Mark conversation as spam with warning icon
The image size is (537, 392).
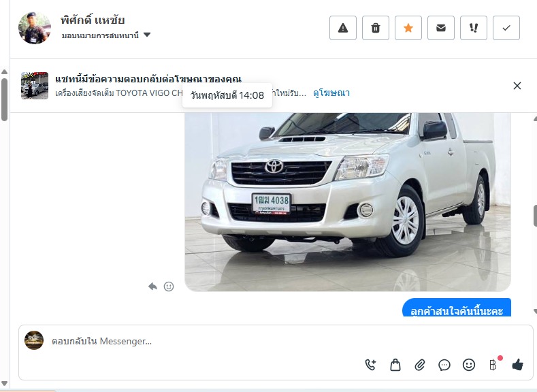tap(343, 28)
